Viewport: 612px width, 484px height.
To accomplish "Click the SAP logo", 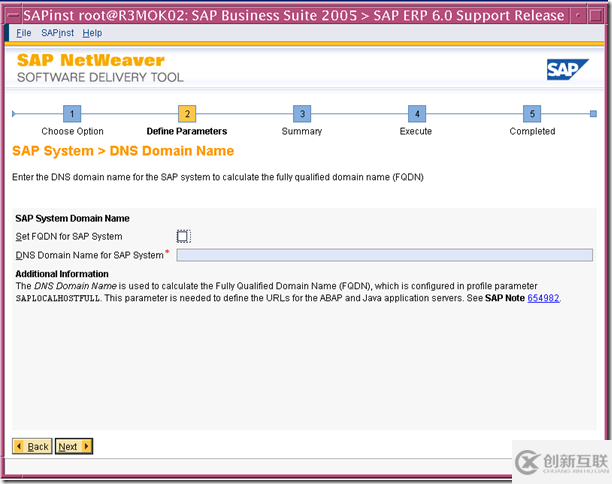I will (568, 69).
